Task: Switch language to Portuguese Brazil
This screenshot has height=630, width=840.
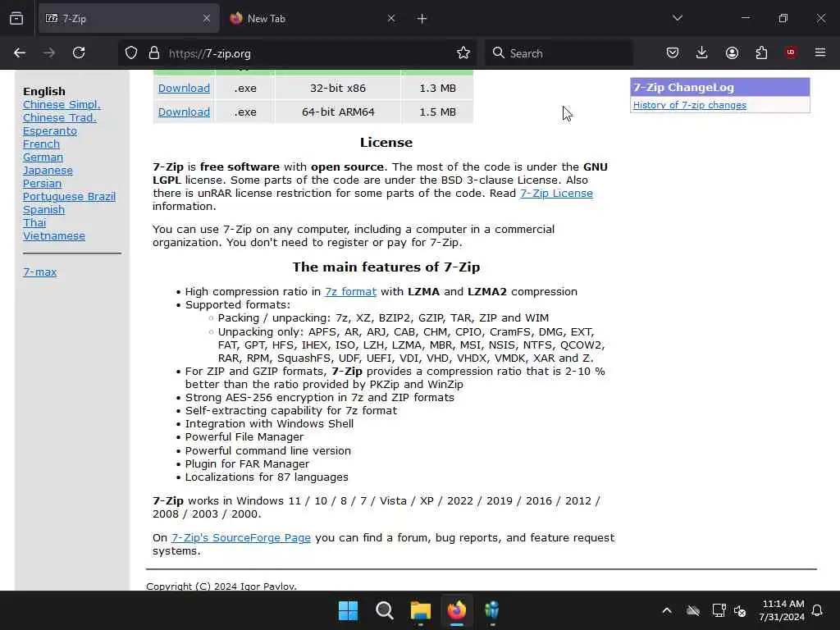Action: (69, 197)
